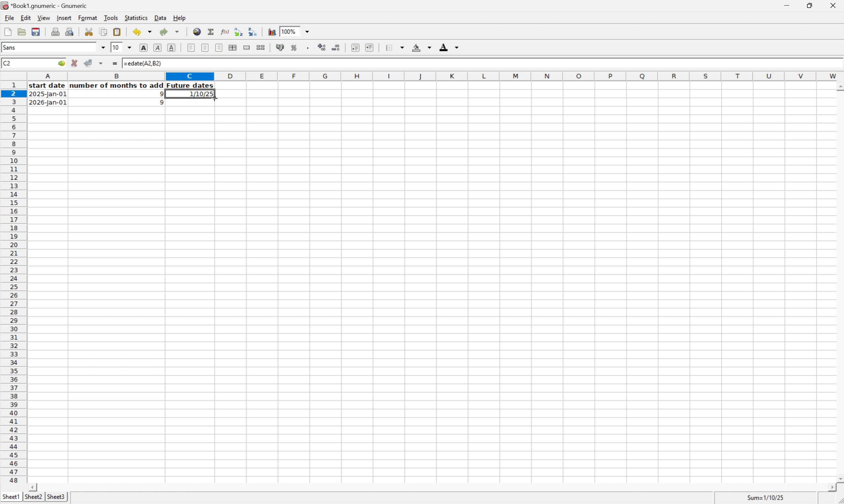Image resolution: width=844 pixels, height=504 pixels.
Task: Toggle Underline text style
Action: pyautogui.click(x=172, y=48)
